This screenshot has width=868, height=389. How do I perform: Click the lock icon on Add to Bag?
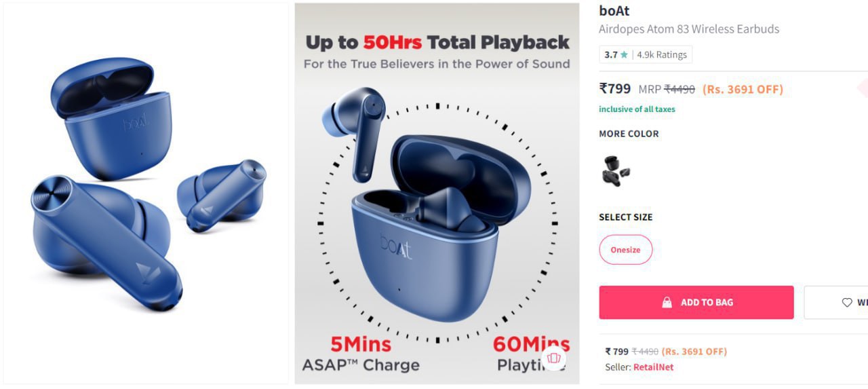[x=667, y=303]
